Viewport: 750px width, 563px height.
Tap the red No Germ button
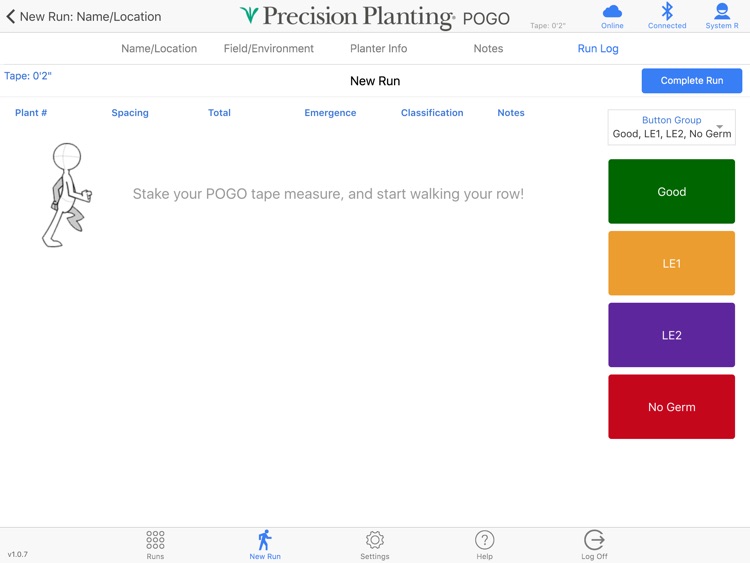point(672,407)
